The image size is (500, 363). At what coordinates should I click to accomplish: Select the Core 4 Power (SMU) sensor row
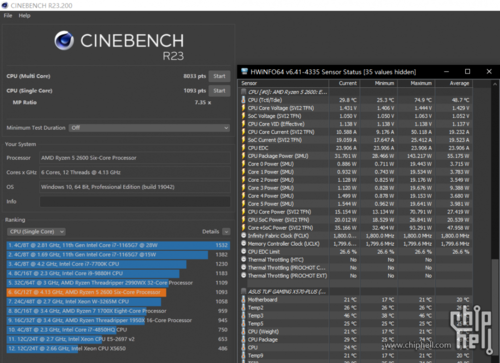point(356,196)
